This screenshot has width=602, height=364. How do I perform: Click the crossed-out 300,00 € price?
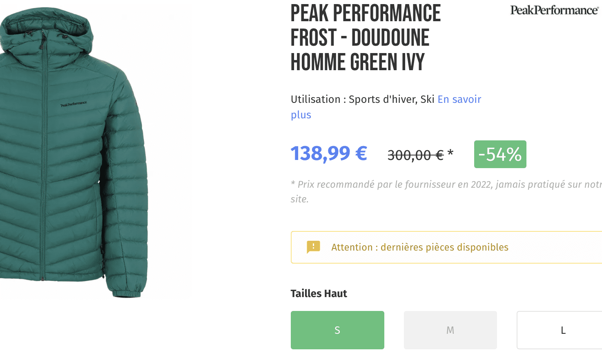pyautogui.click(x=415, y=154)
